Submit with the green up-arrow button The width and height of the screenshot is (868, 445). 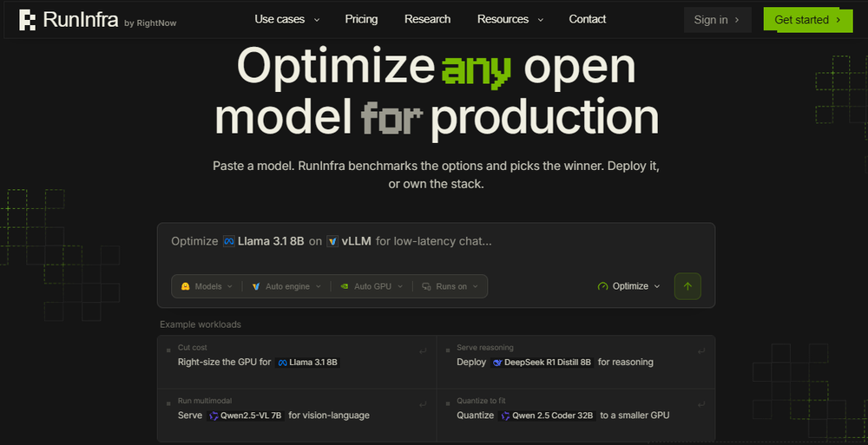(687, 286)
